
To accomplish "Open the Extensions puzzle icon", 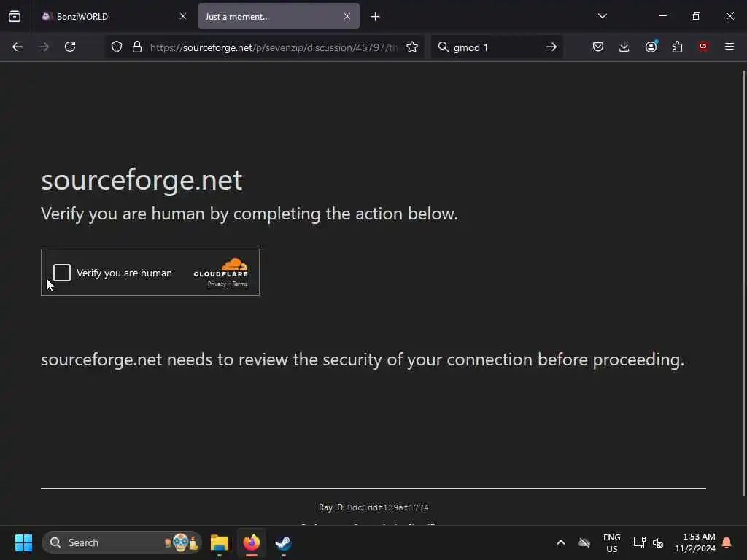I will pyautogui.click(x=677, y=47).
